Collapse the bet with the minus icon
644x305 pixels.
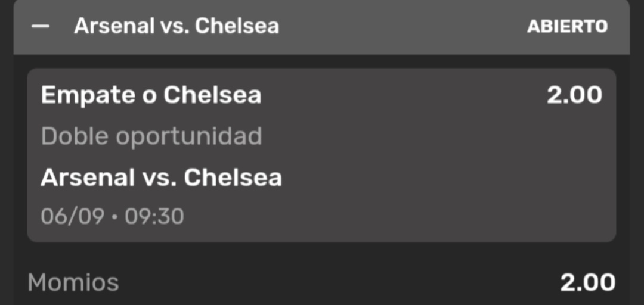click(41, 26)
